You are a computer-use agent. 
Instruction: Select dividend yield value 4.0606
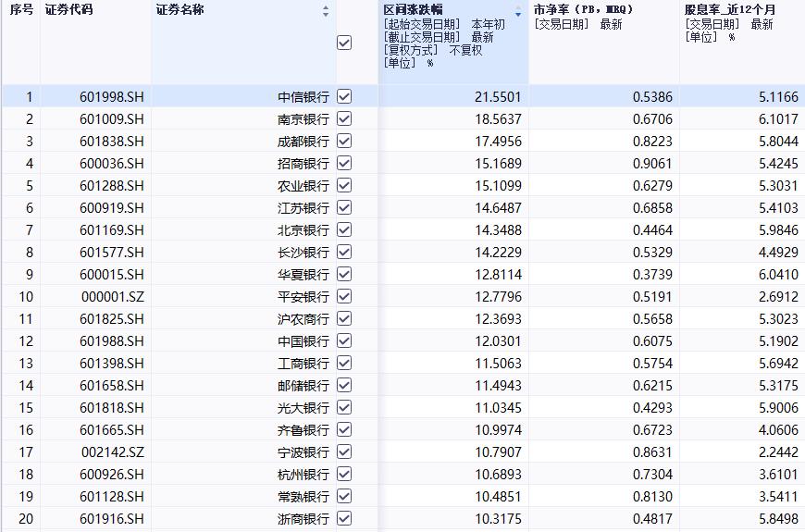(x=778, y=430)
